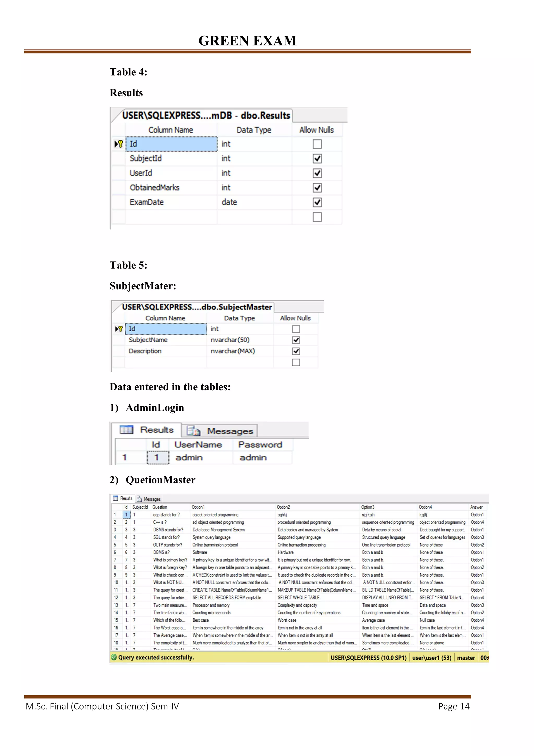The height and width of the screenshot is (756, 534).
Task: Click the Results grid icon in the QuetionMaster pane
Action: [116, 498]
